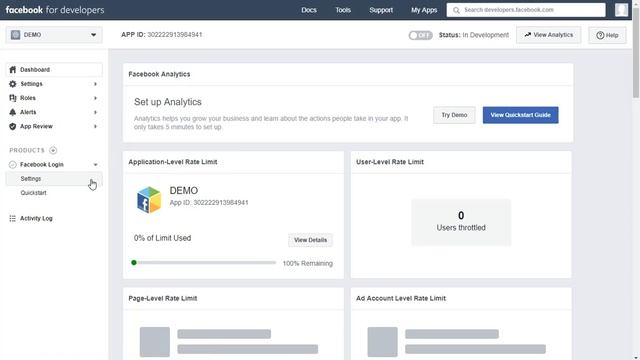Click the small DEMO app icon in selector
640x360 pixels.
16,35
